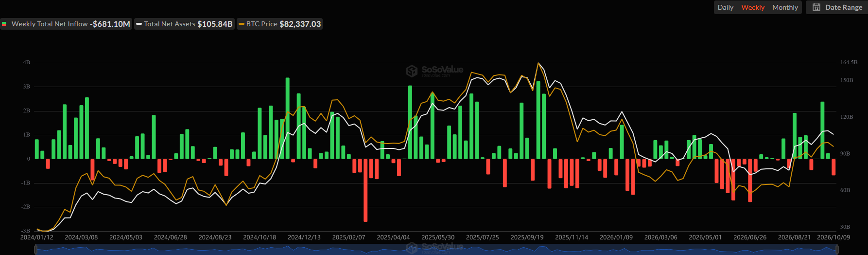The height and width of the screenshot is (255, 868).
Task: Click the 2024/10/18 date label
Action: (x=260, y=237)
